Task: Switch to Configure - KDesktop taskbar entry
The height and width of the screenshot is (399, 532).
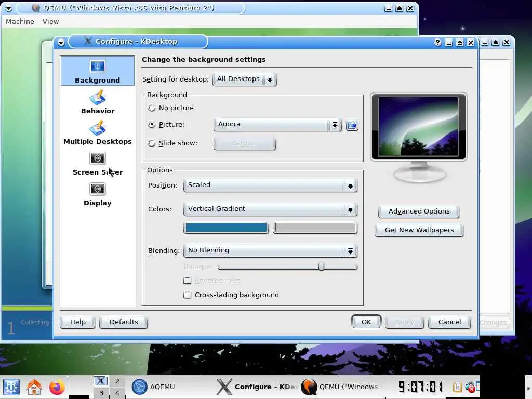Action: pos(257,387)
